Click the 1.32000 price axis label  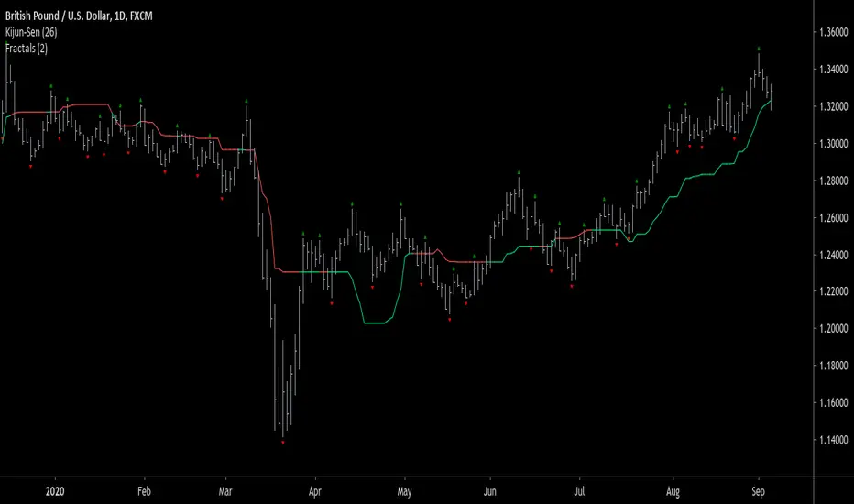pyautogui.click(x=833, y=106)
